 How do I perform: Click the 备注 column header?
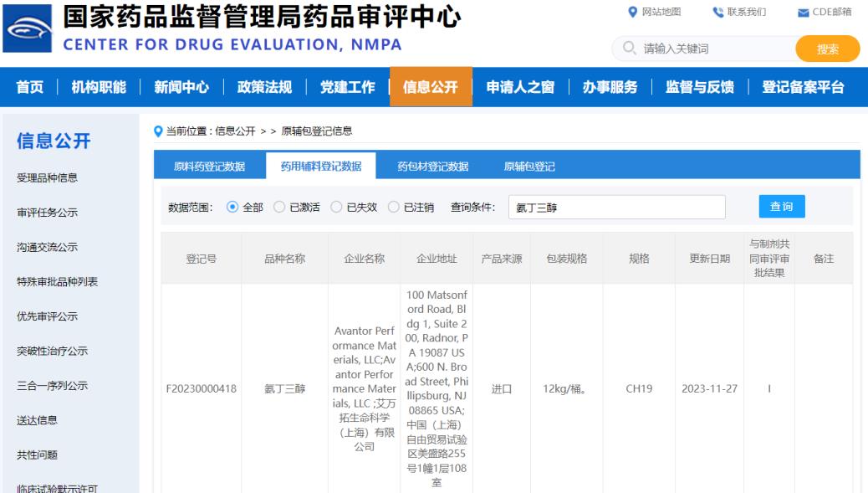click(x=824, y=259)
